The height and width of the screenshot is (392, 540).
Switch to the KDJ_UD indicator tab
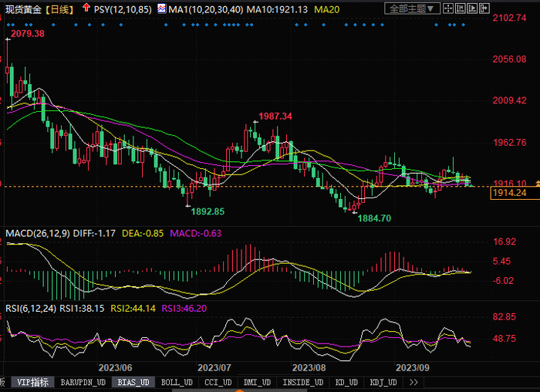click(x=383, y=382)
